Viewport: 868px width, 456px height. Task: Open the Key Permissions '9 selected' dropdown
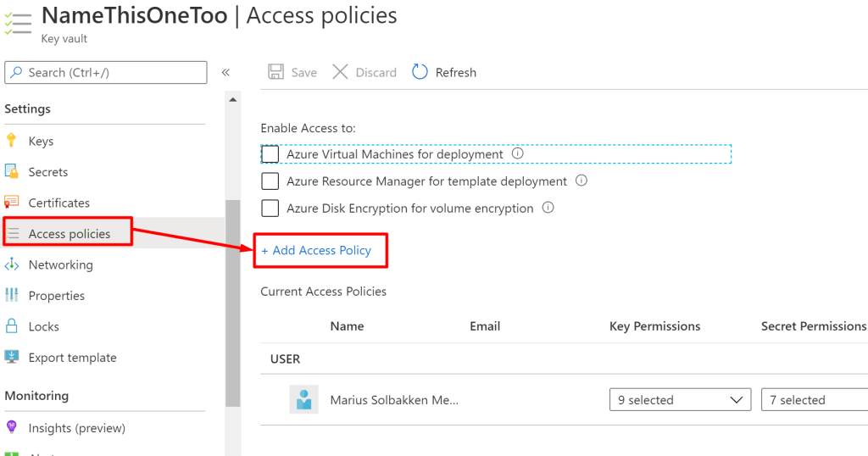pos(680,400)
